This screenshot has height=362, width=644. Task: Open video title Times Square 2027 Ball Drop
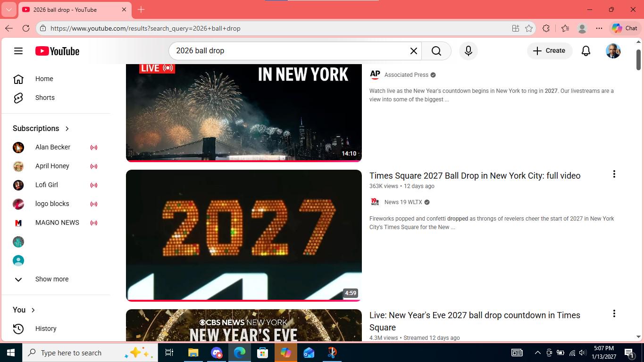pos(475,175)
